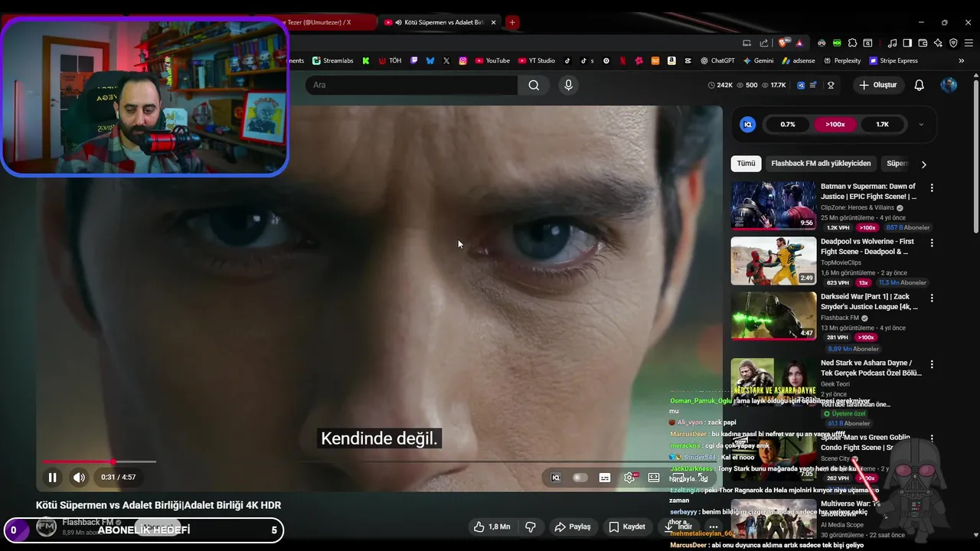Viewport: 980px width, 551px height.
Task: Mute the video with the speaker icon
Action: [79, 478]
